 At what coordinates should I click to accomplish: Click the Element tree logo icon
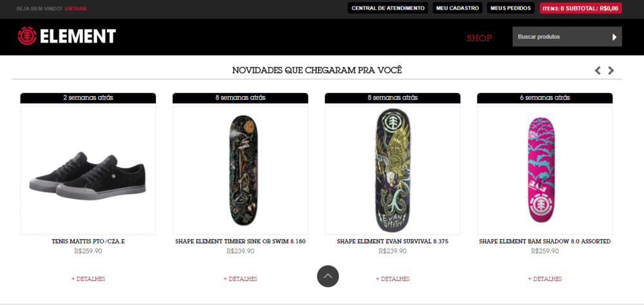click(27, 36)
